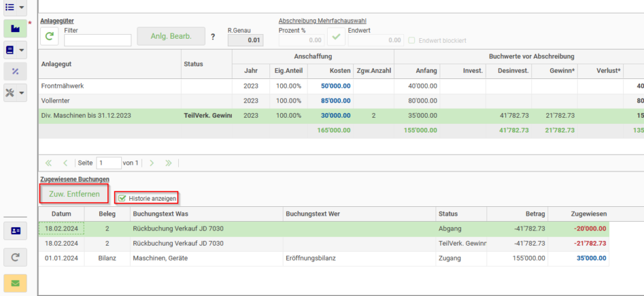Expand the tools wrench dropdown in sidebar

pos(21,93)
